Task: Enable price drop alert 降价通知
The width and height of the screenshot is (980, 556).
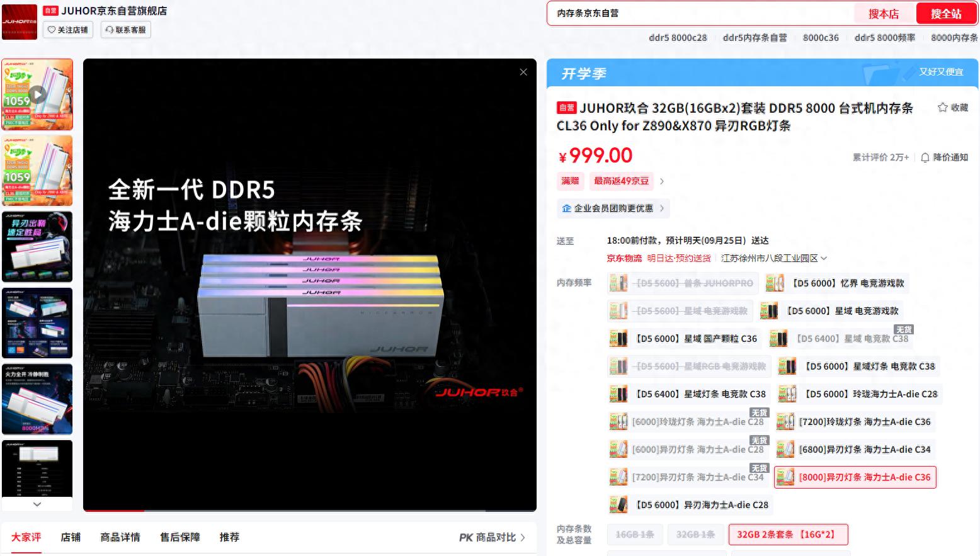Action: 944,157
